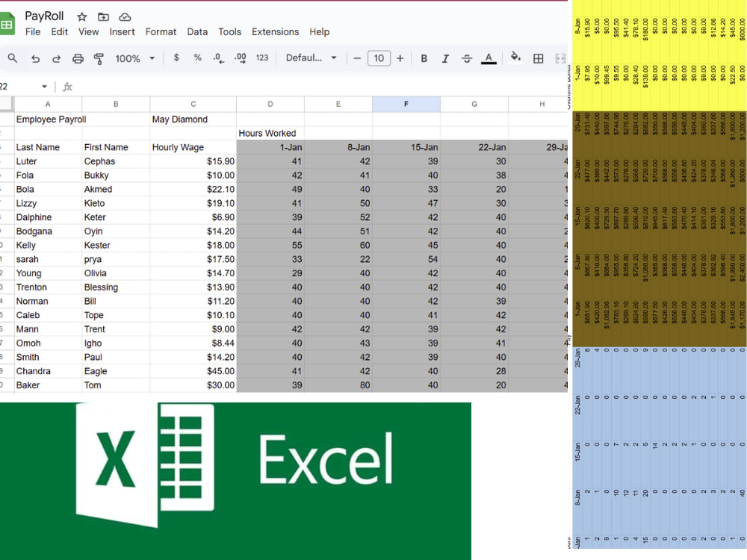Open the Extensions menu
Viewport: 747px width, 560px height.
276,32
